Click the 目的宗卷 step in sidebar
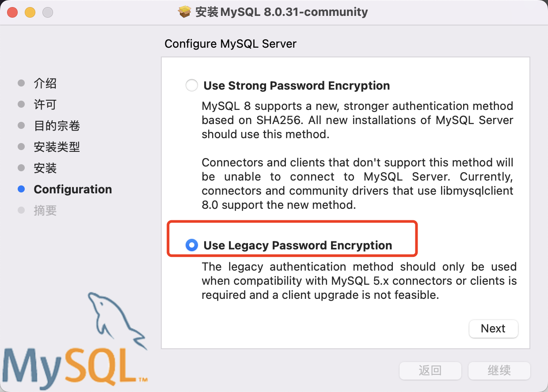The height and width of the screenshot is (392, 548). (x=57, y=126)
